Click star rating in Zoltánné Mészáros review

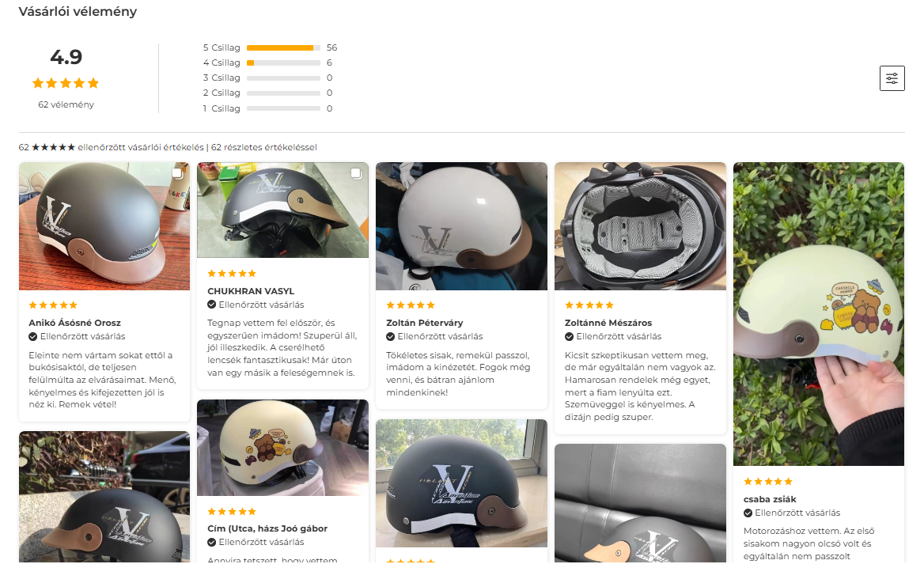pos(589,305)
